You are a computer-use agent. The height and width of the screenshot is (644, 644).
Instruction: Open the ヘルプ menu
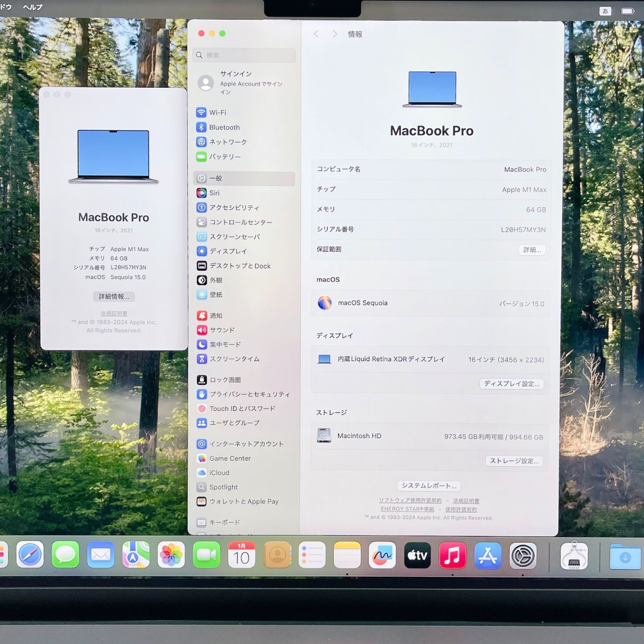pos(33,7)
